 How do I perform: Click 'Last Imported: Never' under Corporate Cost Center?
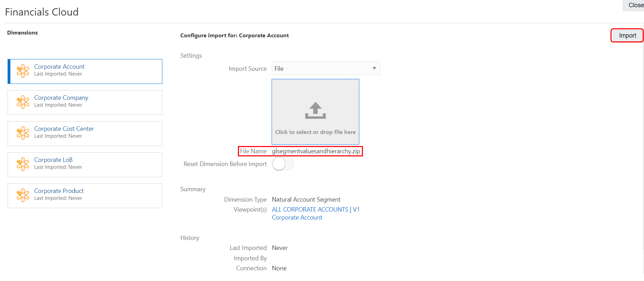point(58,136)
